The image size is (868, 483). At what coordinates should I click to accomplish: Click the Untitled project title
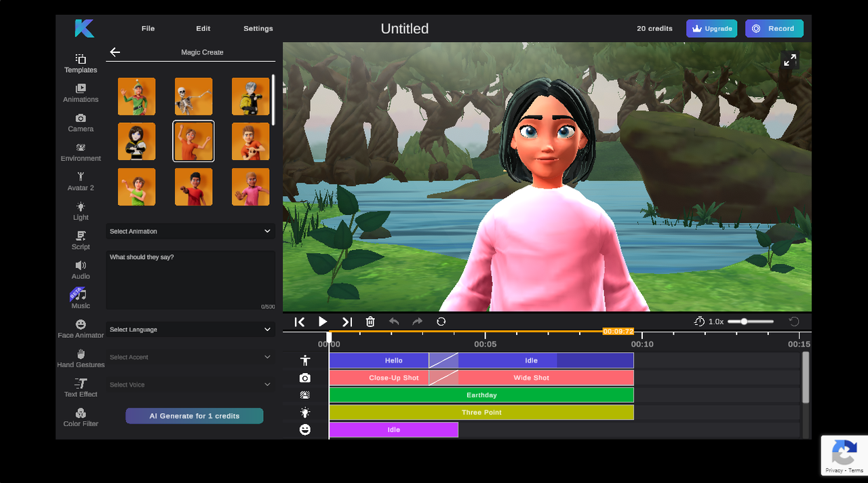point(405,28)
